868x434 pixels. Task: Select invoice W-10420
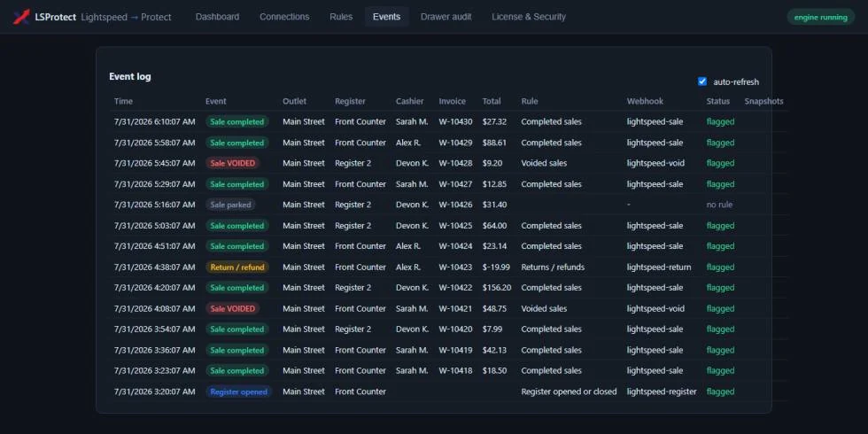pyautogui.click(x=455, y=329)
